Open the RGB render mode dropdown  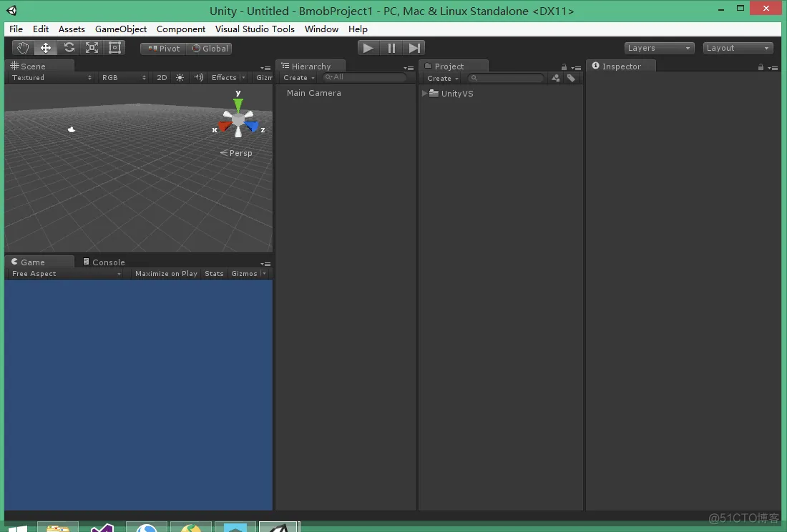point(124,78)
